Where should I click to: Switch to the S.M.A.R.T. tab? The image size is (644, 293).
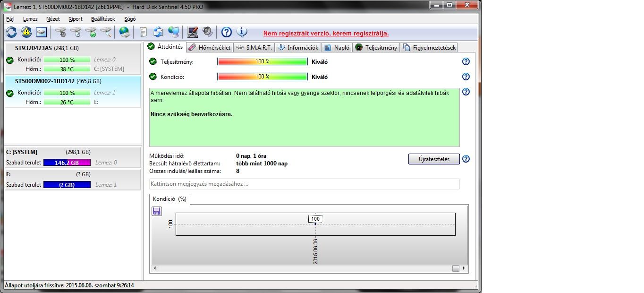click(254, 47)
